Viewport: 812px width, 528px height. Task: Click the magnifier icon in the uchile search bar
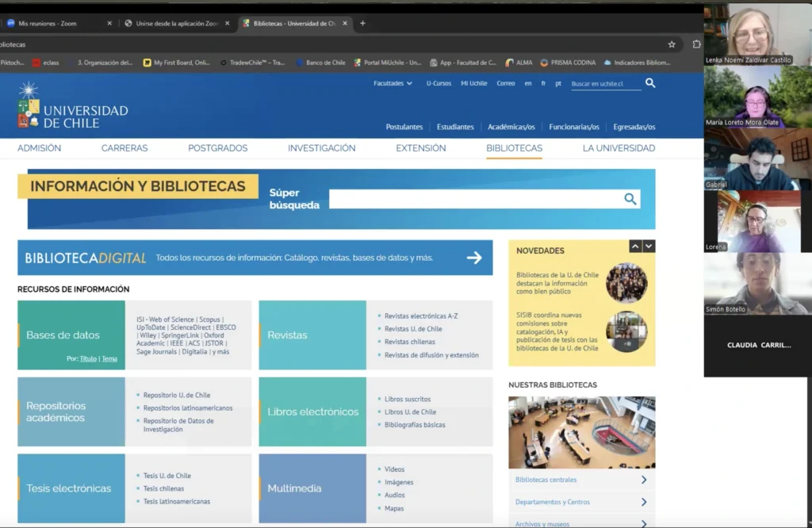(649, 82)
